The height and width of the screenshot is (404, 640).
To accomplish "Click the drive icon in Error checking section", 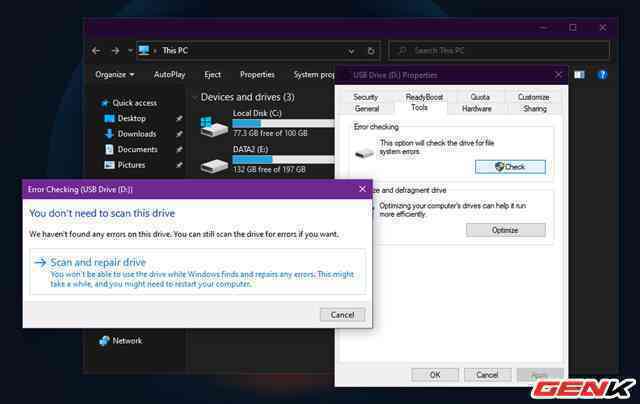I will coord(364,153).
